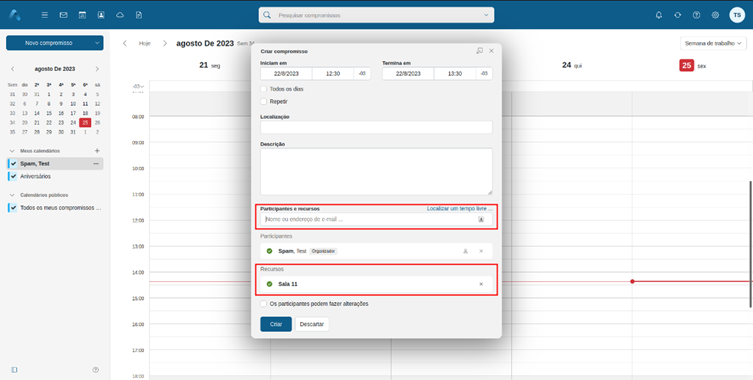Select day 25 in mini calendar
Viewport: 753px width, 380px height.
coord(85,123)
